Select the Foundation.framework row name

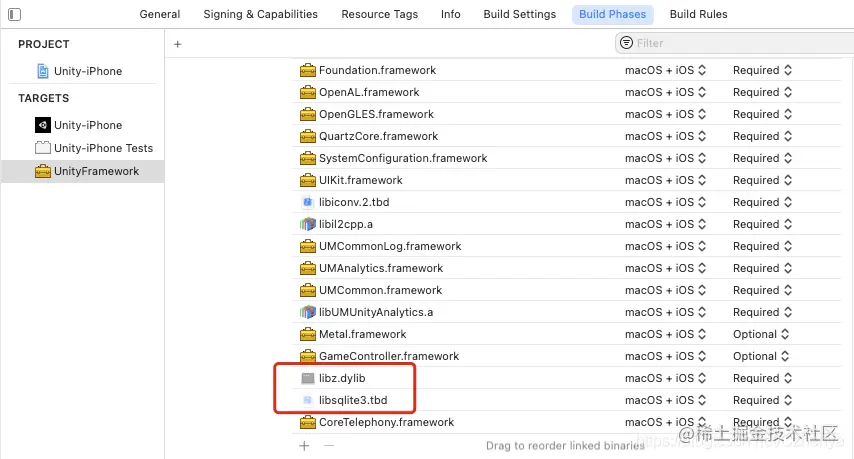click(377, 70)
